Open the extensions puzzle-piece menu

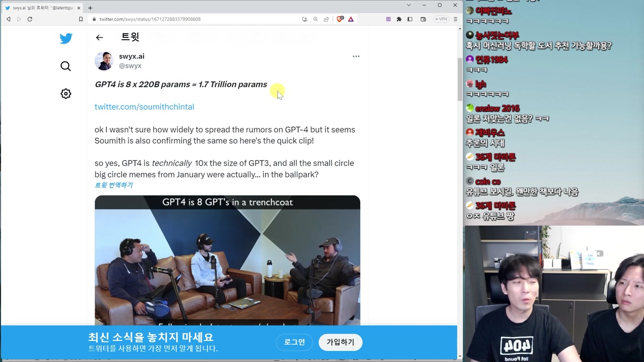point(399,19)
